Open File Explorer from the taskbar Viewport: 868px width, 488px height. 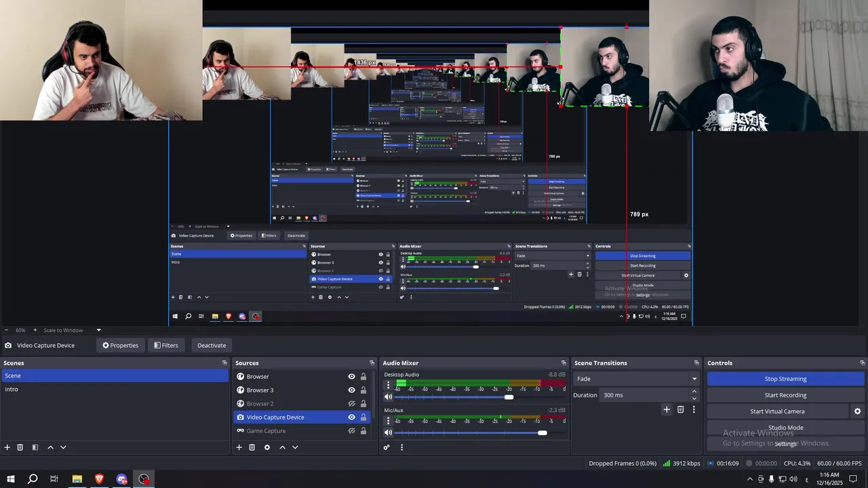click(x=77, y=479)
